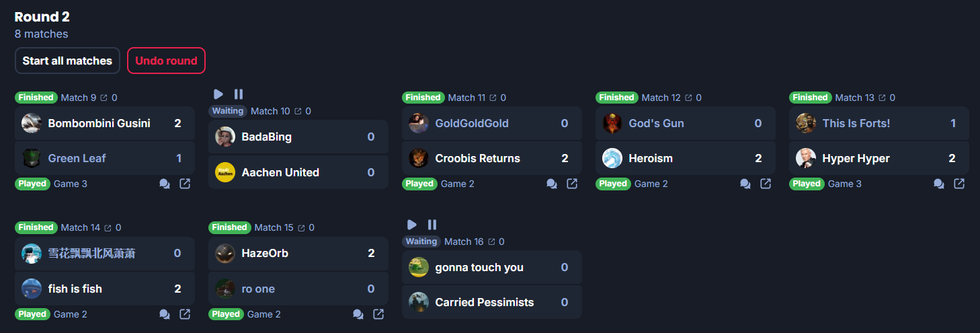
Task: Select the Carried Pessimists team row
Action: click(491, 302)
